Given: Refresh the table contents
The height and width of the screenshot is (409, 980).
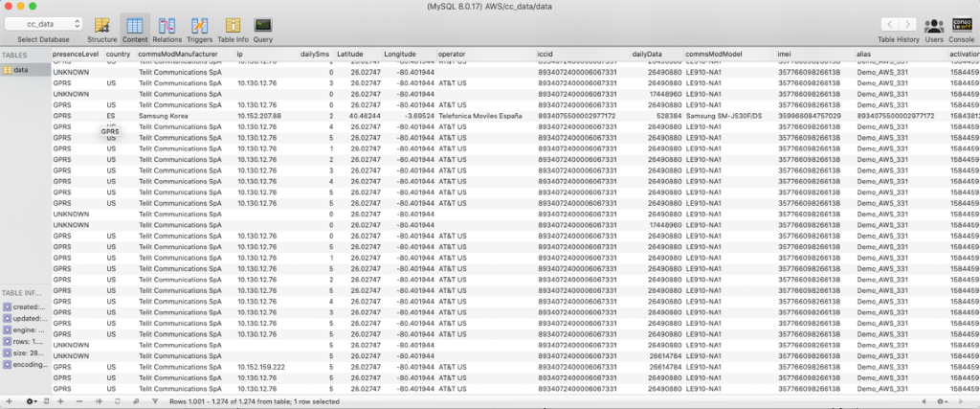Looking at the screenshot, I should pos(116,400).
